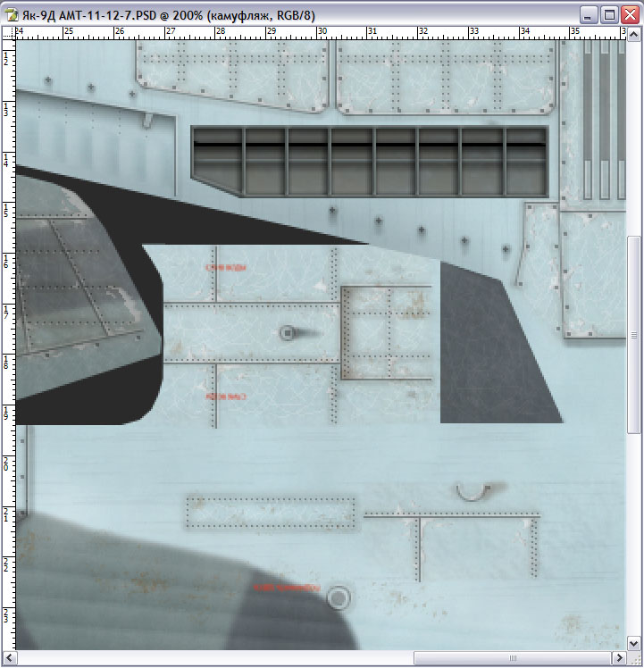This screenshot has width=644, height=668.
Task: Minimize the Як-9Д document window
Action: (589, 15)
